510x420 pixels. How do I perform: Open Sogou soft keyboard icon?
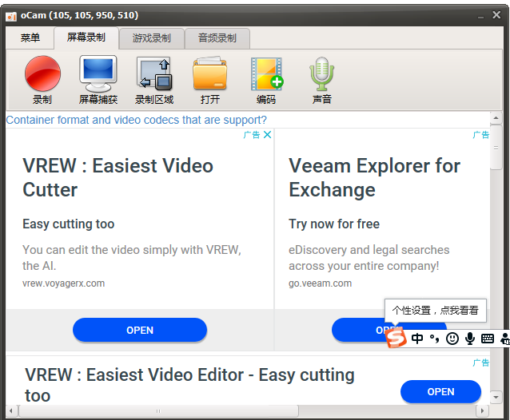(x=488, y=339)
